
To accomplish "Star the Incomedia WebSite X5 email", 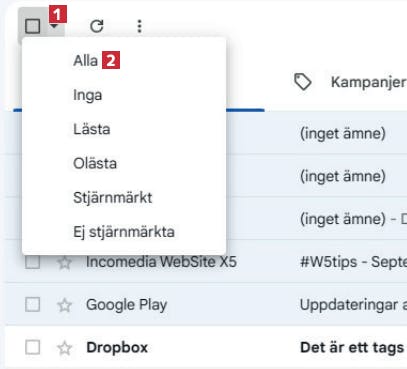I will 64,263.
